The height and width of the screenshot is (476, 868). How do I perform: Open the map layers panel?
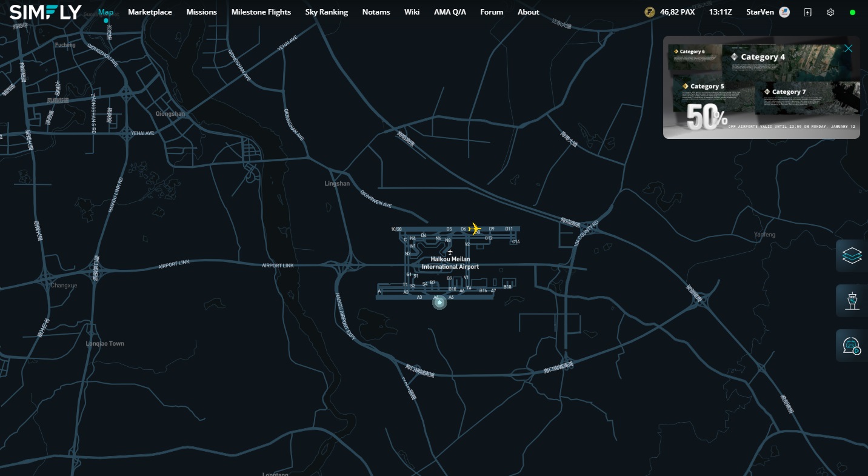pos(852,256)
